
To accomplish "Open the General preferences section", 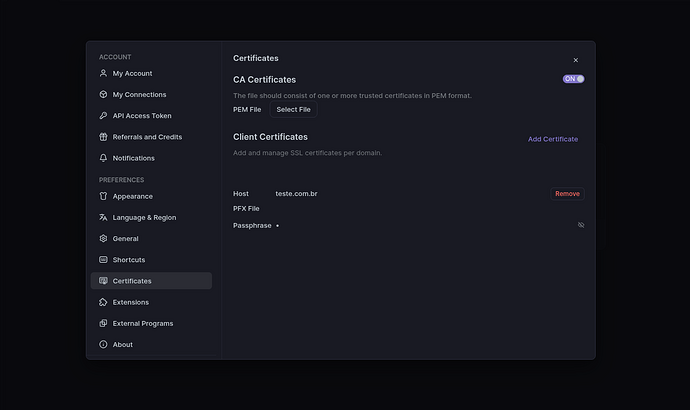I will [x=125, y=239].
